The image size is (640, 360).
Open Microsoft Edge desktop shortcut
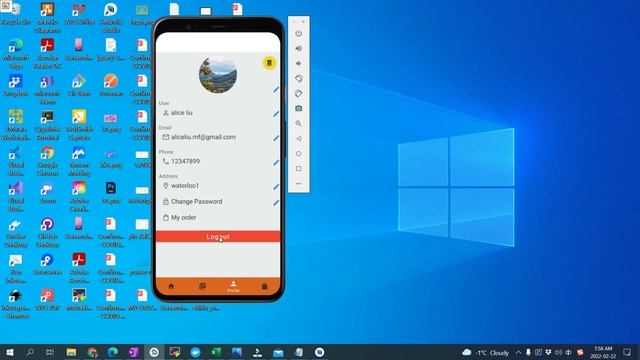(x=16, y=53)
